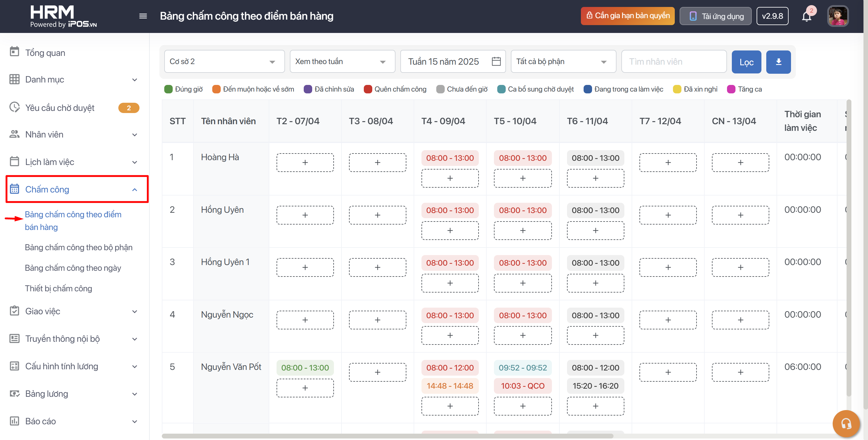This screenshot has width=868, height=440.
Task: Open the Tất cả bộ phận department dropdown
Action: coord(563,61)
